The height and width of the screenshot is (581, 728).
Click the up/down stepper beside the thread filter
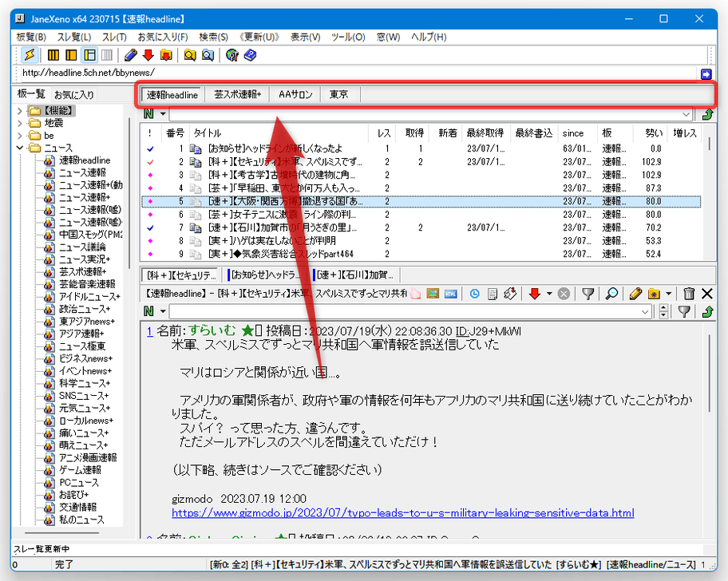pos(664,312)
